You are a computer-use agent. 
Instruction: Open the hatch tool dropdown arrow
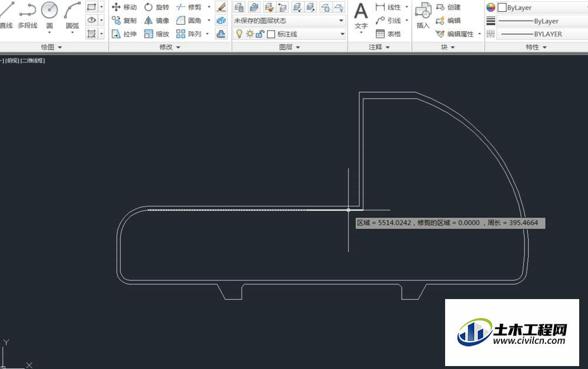101,33
